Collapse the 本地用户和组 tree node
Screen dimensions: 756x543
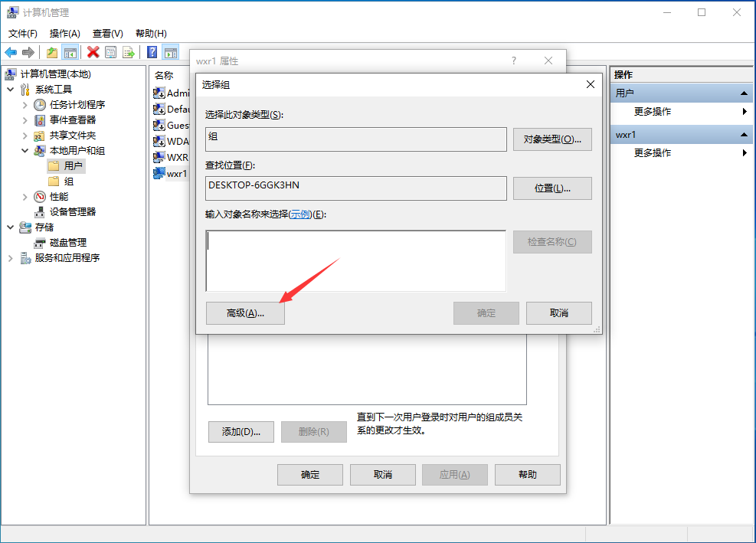point(25,150)
